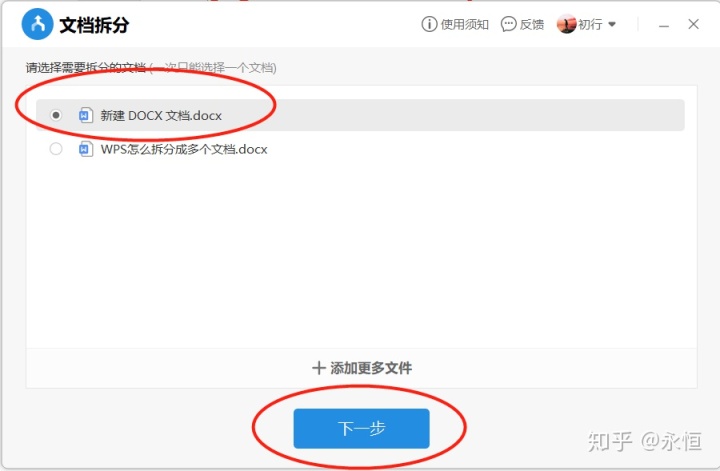Click the blue 文档拆分 app logo
The width and height of the screenshot is (720, 471).
pyautogui.click(x=38, y=24)
